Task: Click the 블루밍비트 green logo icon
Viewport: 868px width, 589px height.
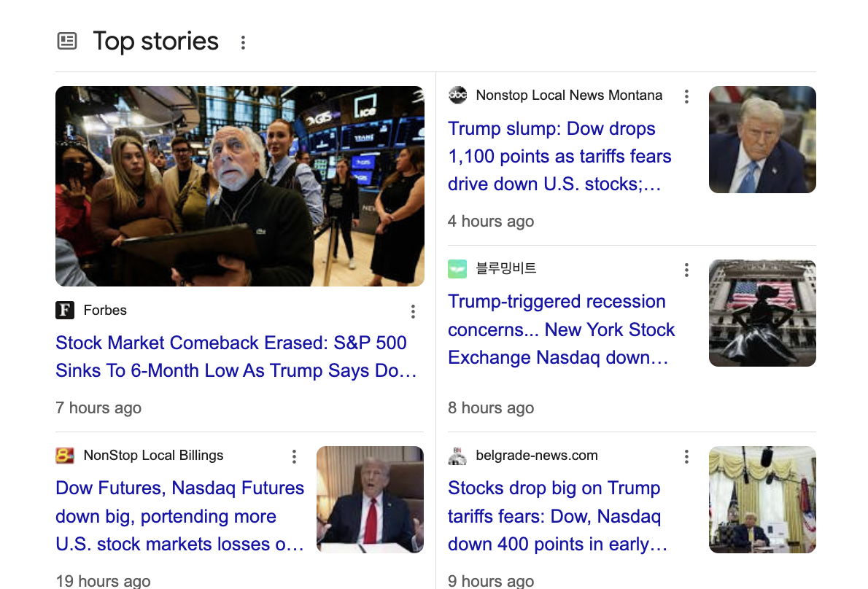Action: (457, 269)
